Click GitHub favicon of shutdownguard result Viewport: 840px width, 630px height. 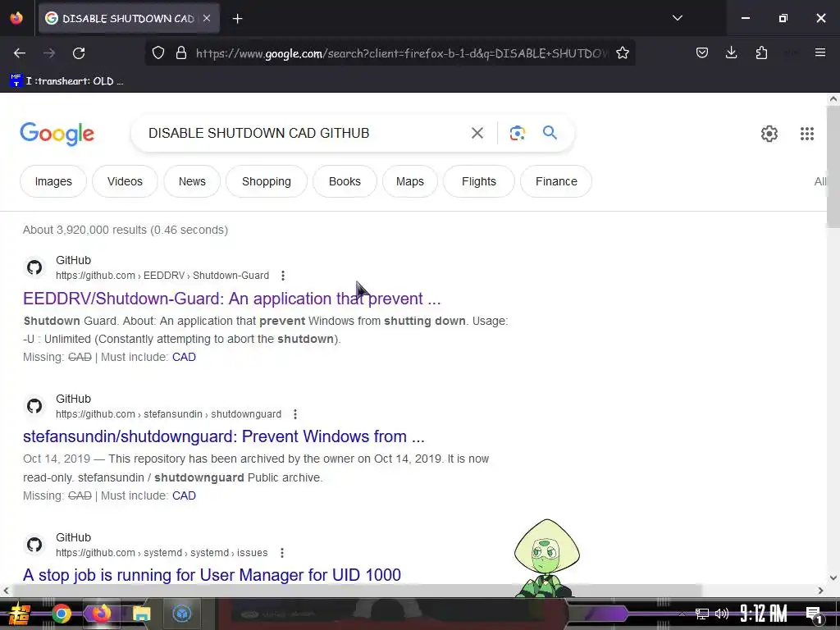coord(34,406)
